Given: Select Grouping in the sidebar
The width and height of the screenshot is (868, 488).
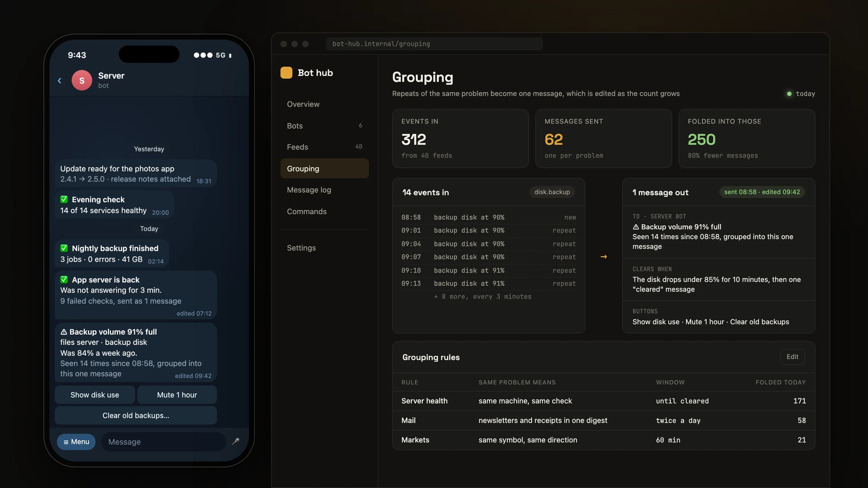Looking at the screenshot, I should [324, 168].
